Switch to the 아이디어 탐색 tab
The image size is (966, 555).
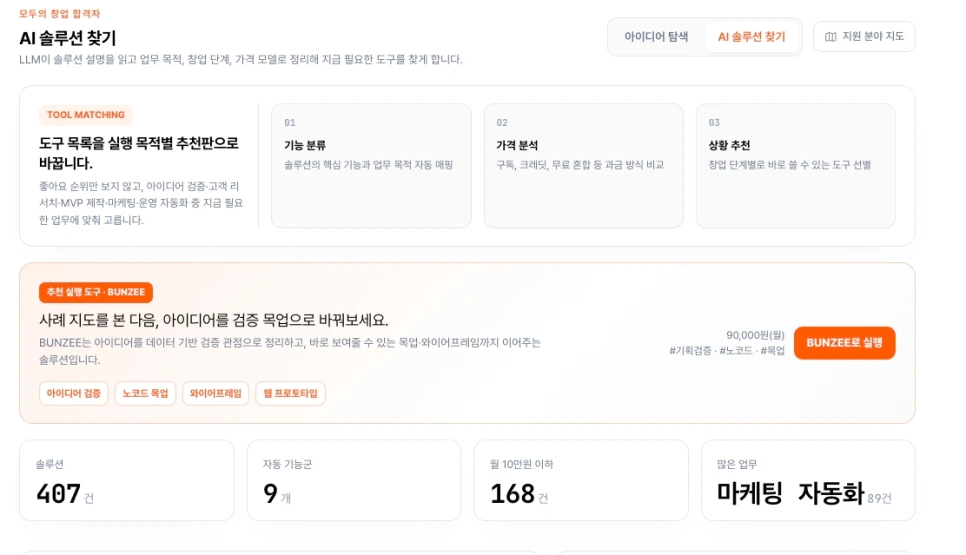pyautogui.click(x=656, y=37)
